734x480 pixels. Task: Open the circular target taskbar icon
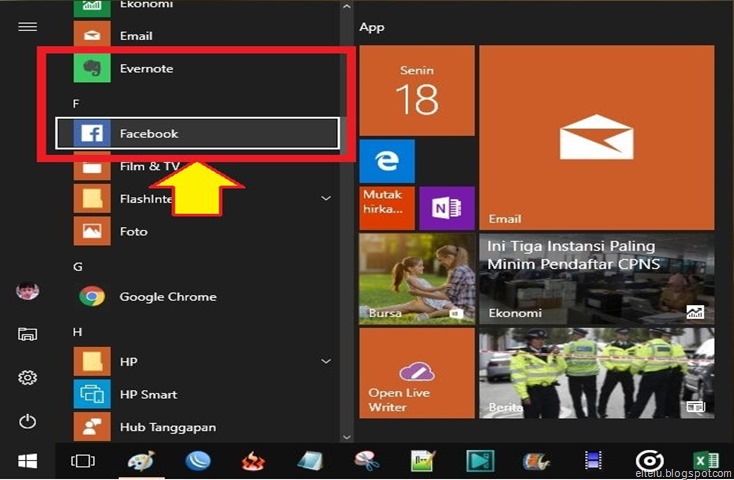click(650, 460)
